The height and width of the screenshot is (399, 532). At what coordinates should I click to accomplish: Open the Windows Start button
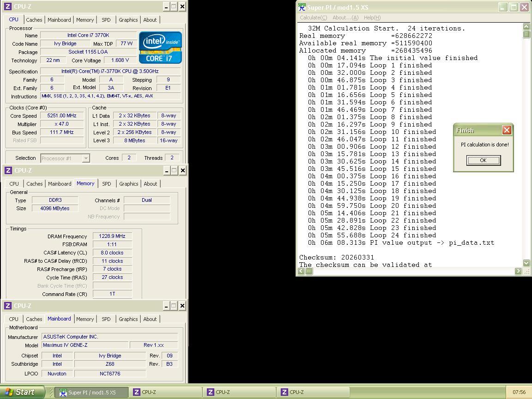22,392
